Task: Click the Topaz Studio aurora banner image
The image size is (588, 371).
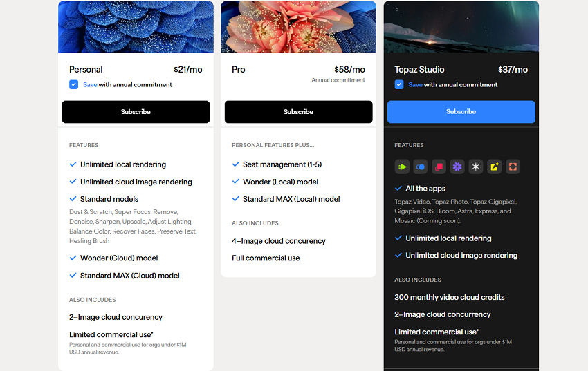Action: (461, 26)
